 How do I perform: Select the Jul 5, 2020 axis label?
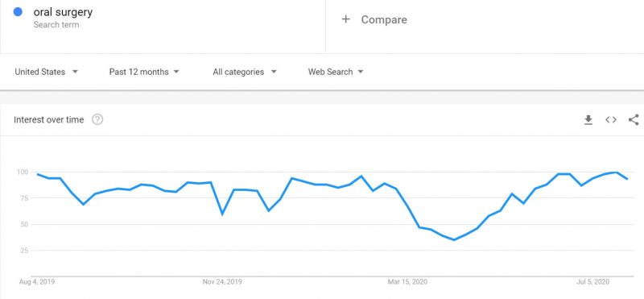tap(593, 282)
